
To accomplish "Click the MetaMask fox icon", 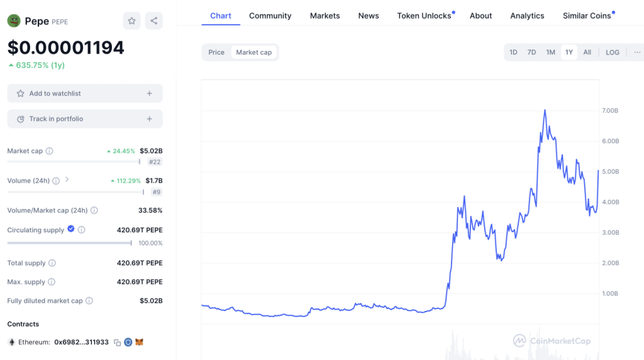I will click(x=139, y=342).
